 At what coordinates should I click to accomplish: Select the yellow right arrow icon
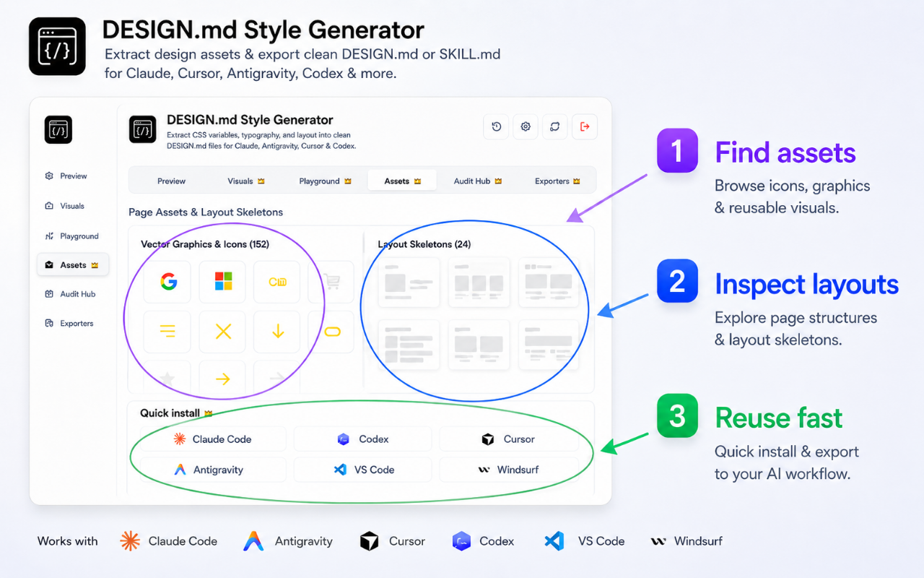tap(223, 379)
